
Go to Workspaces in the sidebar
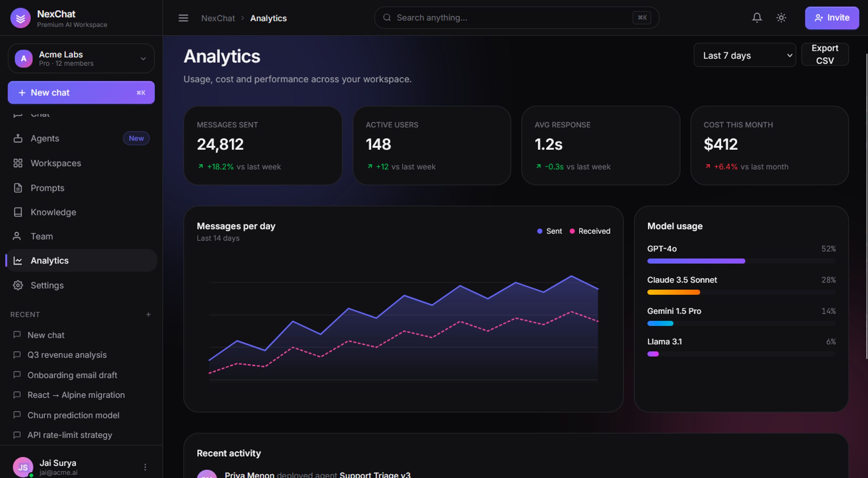(81, 163)
